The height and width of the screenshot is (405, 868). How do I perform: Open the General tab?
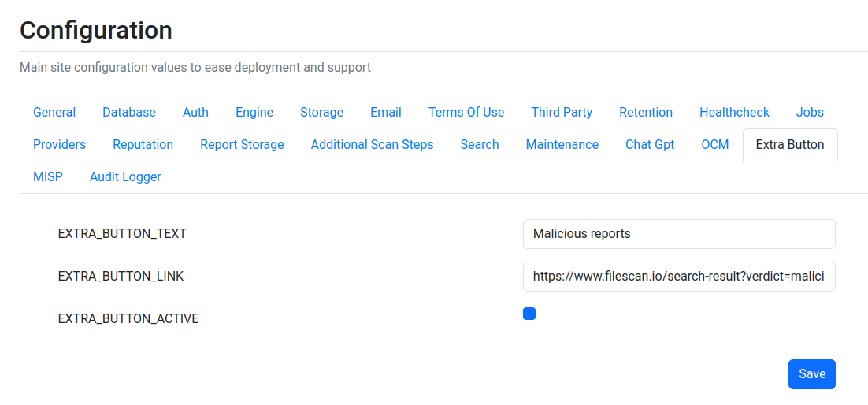54,113
